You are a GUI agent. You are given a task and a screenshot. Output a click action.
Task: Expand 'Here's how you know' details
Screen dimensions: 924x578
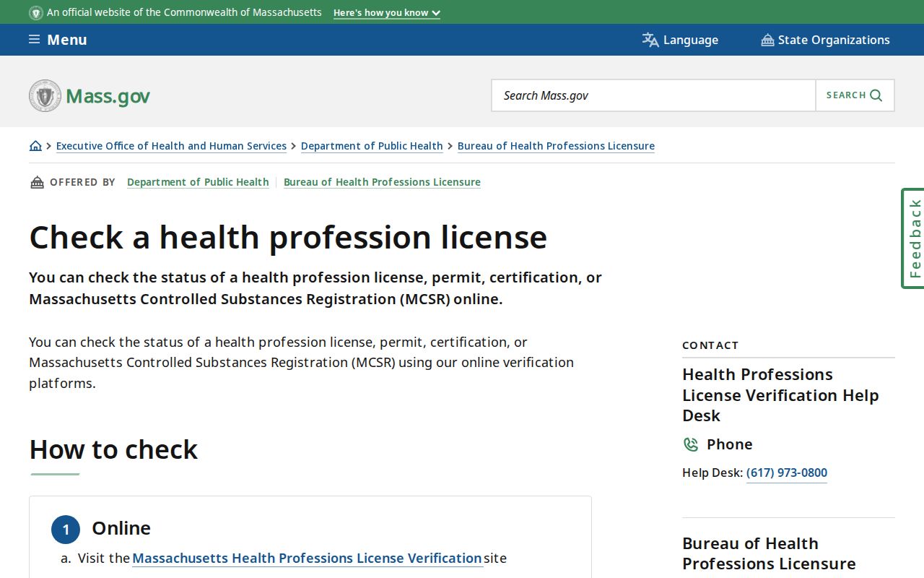387,13
